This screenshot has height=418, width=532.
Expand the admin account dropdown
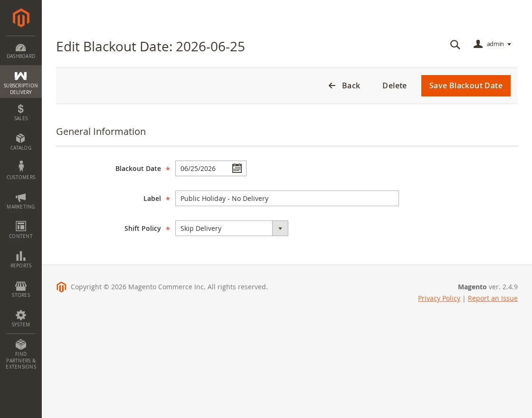tap(492, 44)
